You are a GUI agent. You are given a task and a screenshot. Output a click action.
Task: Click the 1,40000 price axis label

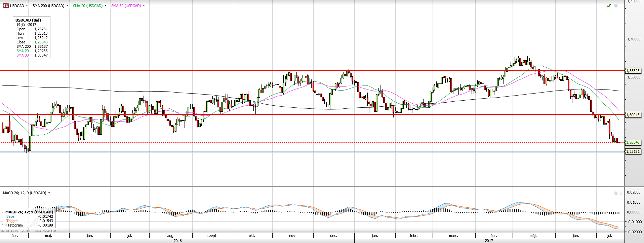tap(634, 39)
